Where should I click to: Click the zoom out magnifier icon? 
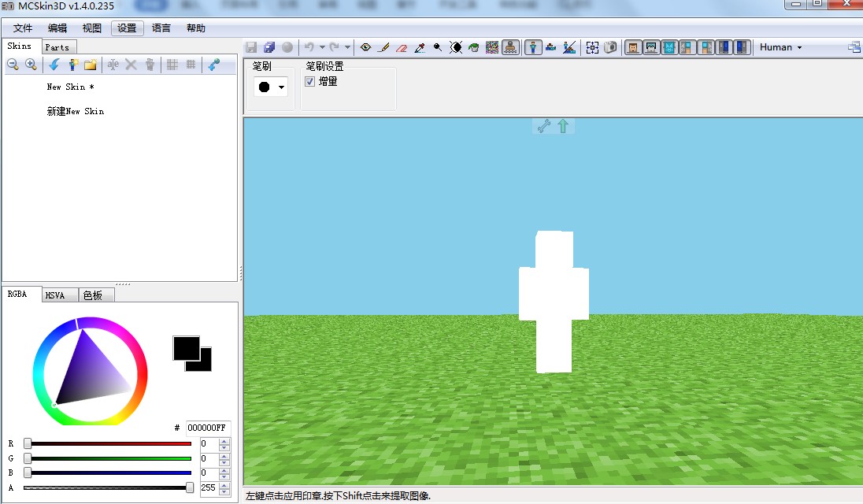(13, 65)
